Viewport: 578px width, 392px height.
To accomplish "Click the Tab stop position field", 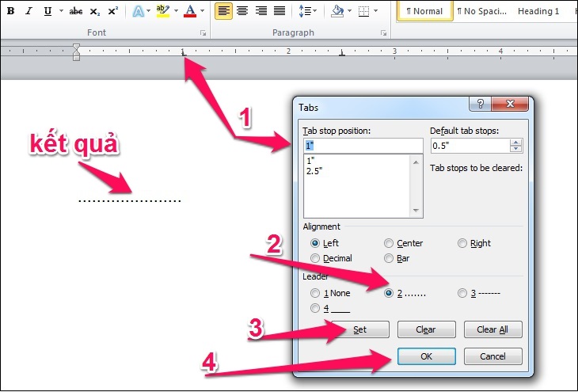I will 363,146.
